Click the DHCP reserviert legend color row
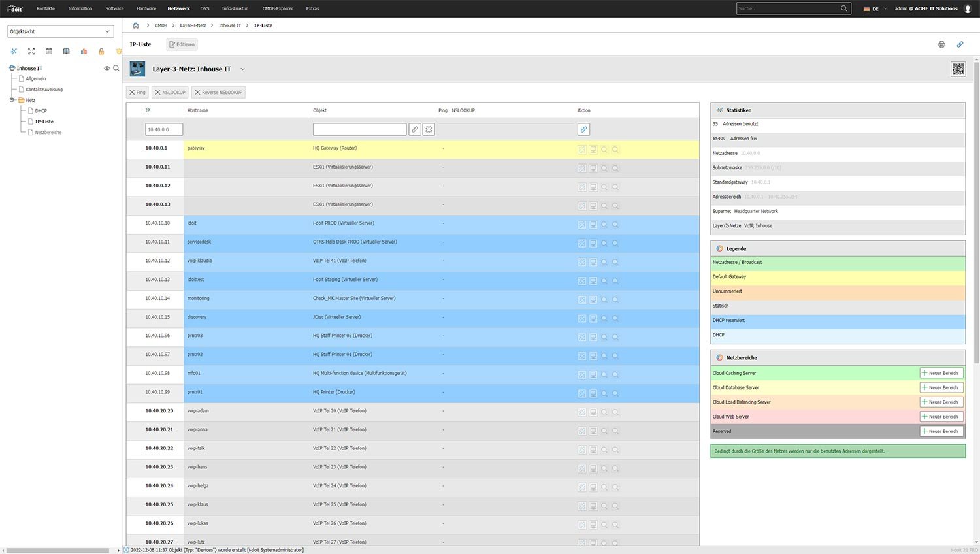The height and width of the screenshot is (554, 980). coord(838,321)
